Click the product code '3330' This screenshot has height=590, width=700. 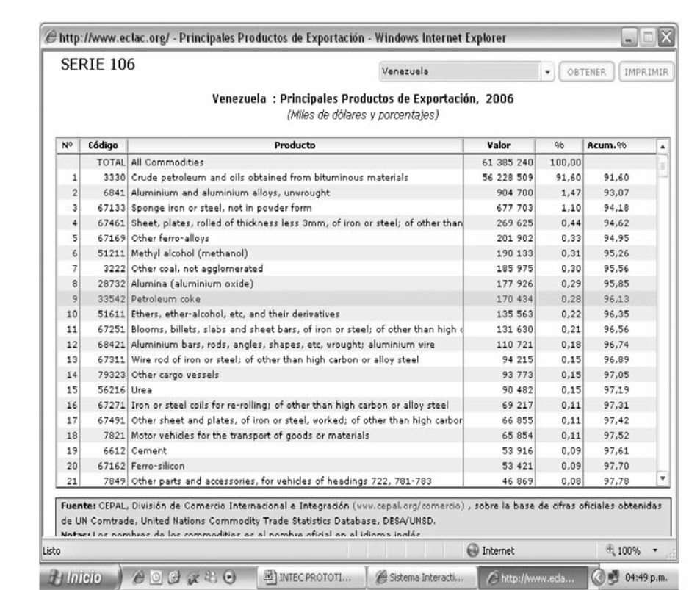coord(115,177)
